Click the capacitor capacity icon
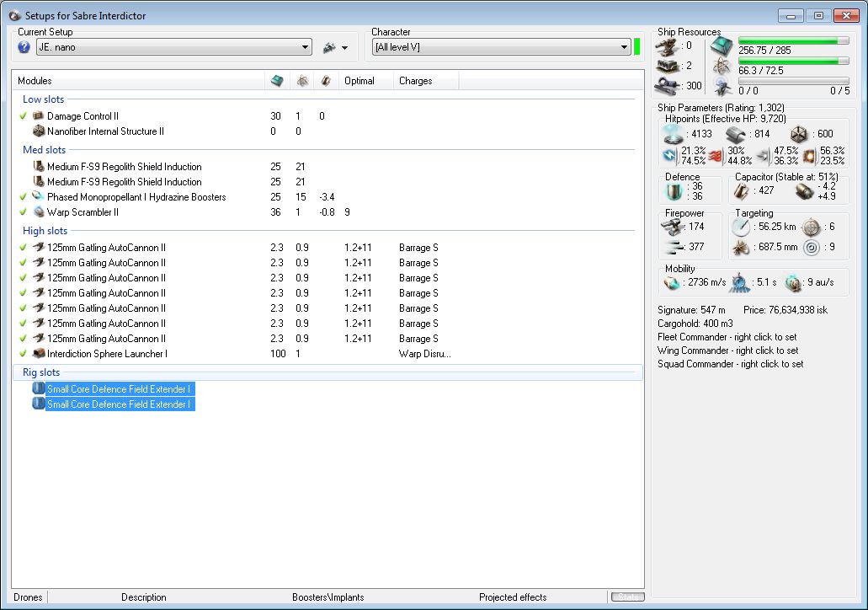Image resolution: width=868 pixels, height=610 pixels. [x=743, y=190]
